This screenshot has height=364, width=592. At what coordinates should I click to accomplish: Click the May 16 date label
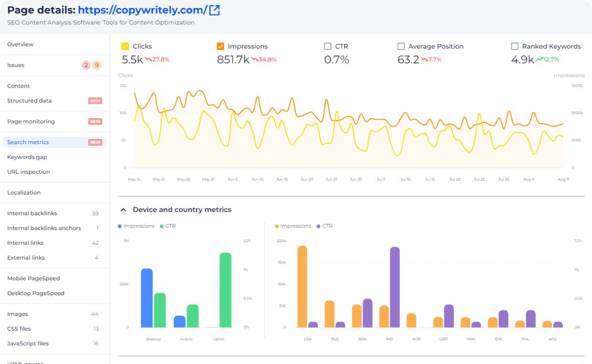point(134,179)
